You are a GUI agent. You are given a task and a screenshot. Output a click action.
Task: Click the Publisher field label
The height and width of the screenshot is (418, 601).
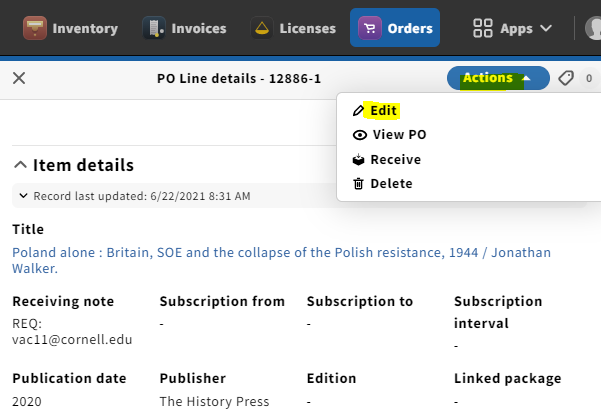[192, 379]
